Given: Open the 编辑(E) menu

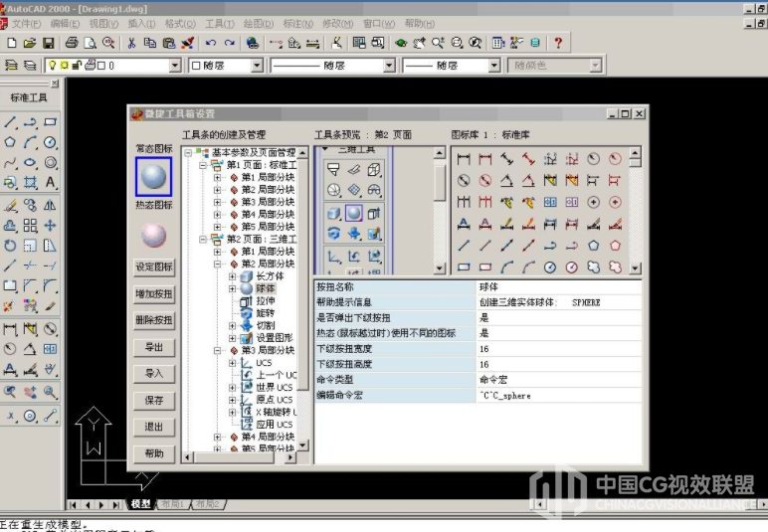Looking at the screenshot, I should (x=65, y=24).
